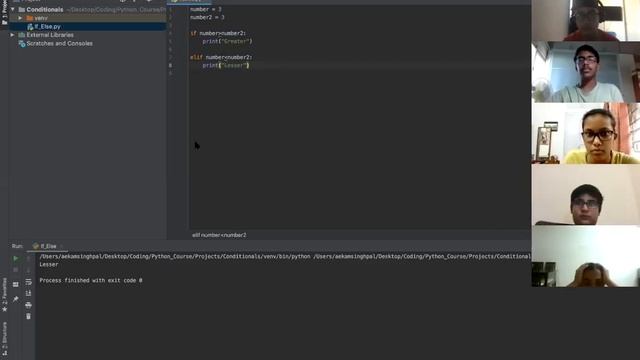Close the If_Else run tab
The width and height of the screenshot is (640, 360).
[x=62, y=246]
